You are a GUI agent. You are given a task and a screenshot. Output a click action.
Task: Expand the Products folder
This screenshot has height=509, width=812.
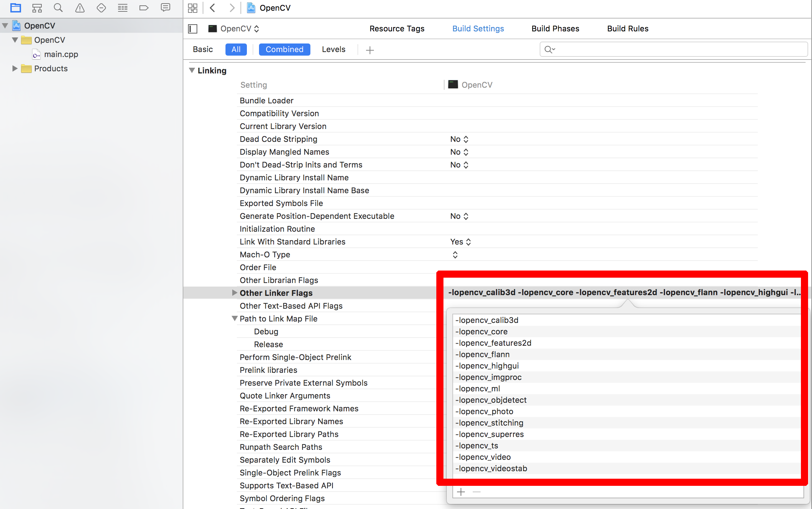(15, 68)
